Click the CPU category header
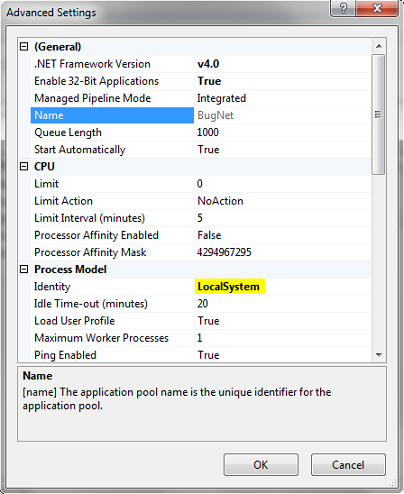This screenshot has width=404, height=494. (x=44, y=166)
